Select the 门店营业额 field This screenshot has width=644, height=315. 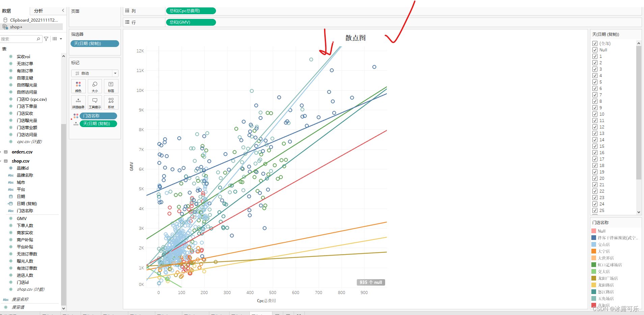[x=27, y=128]
